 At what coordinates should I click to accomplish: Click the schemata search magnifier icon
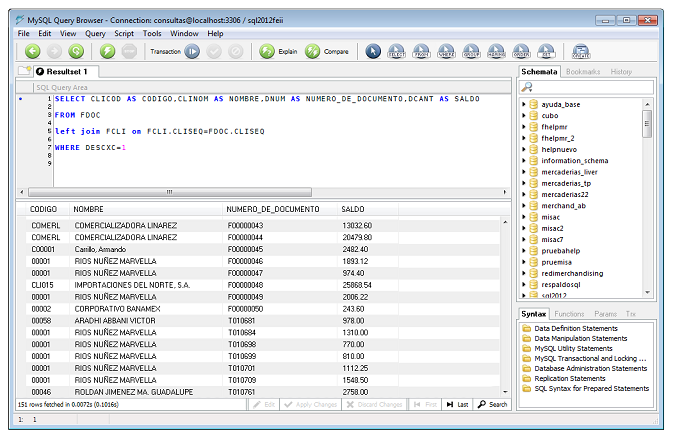pyautogui.click(x=527, y=87)
